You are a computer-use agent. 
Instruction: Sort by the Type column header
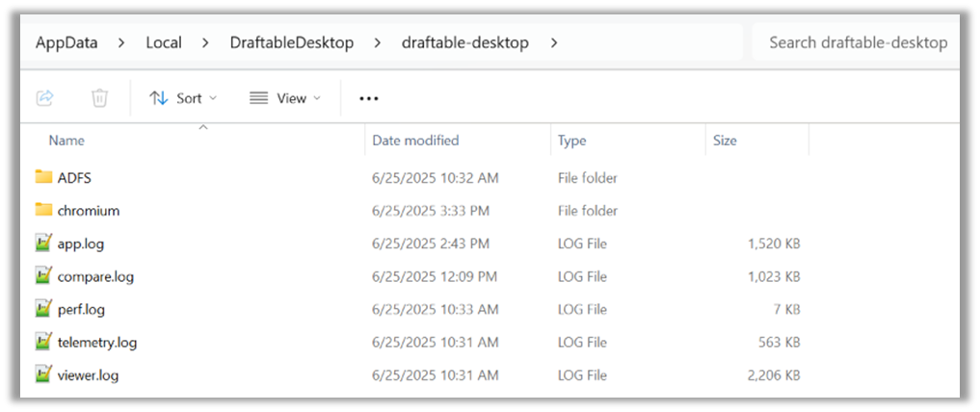click(x=571, y=141)
